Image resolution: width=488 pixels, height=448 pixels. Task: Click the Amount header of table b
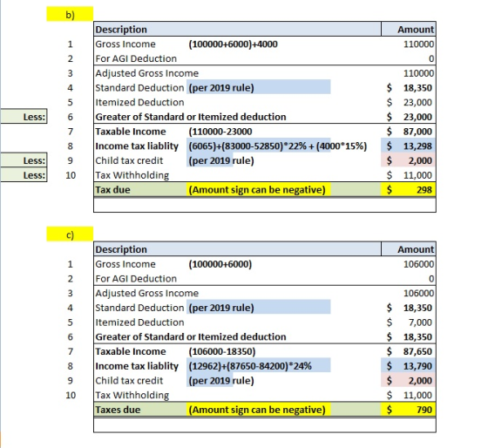tap(416, 30)
